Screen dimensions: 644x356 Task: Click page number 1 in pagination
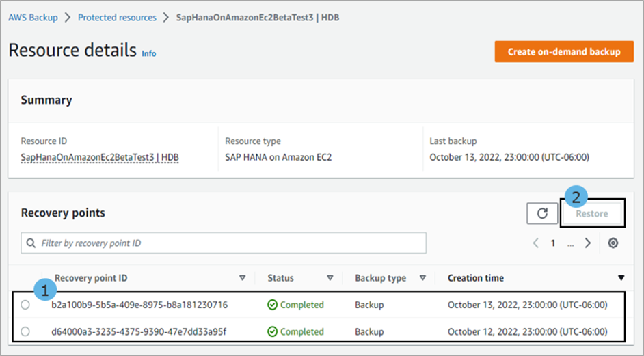coord(553,243)
